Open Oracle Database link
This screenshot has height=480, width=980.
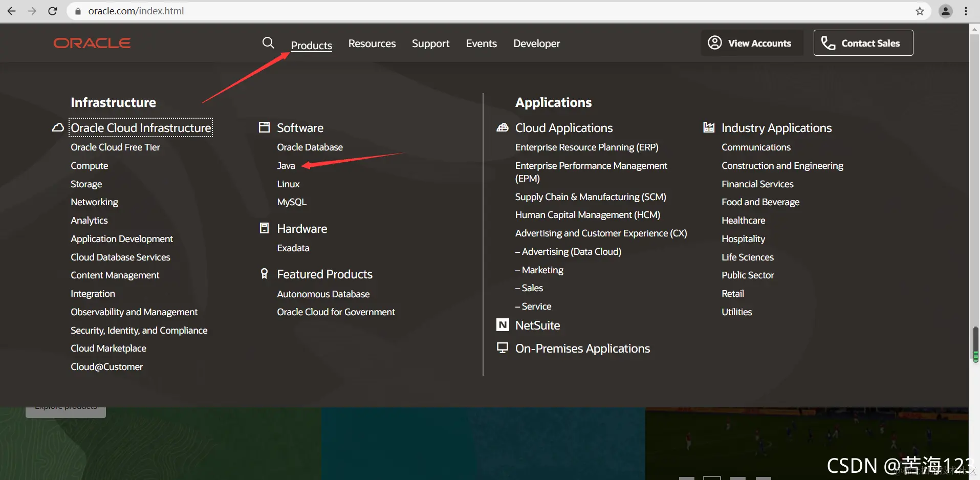(x=310, y=147)
